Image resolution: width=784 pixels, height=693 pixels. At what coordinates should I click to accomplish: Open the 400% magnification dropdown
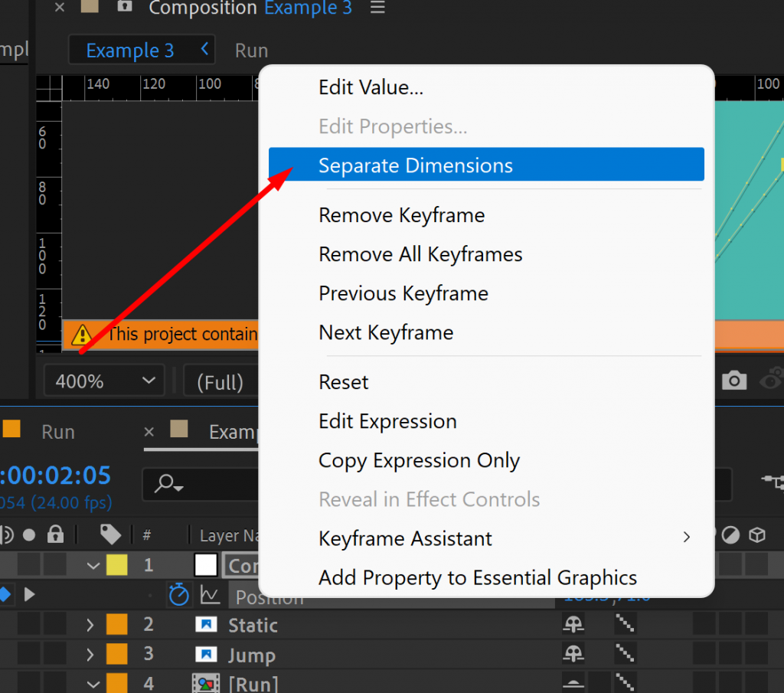click(103, 381)
